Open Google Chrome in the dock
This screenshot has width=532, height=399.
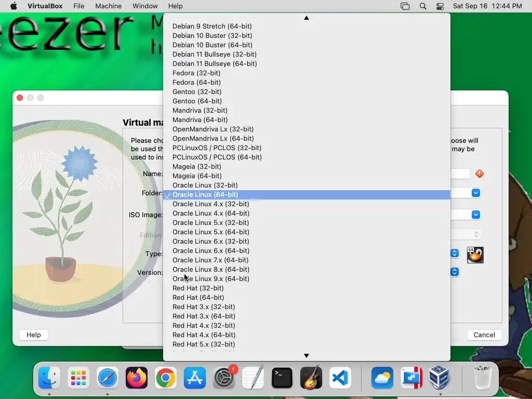[166, 378]
